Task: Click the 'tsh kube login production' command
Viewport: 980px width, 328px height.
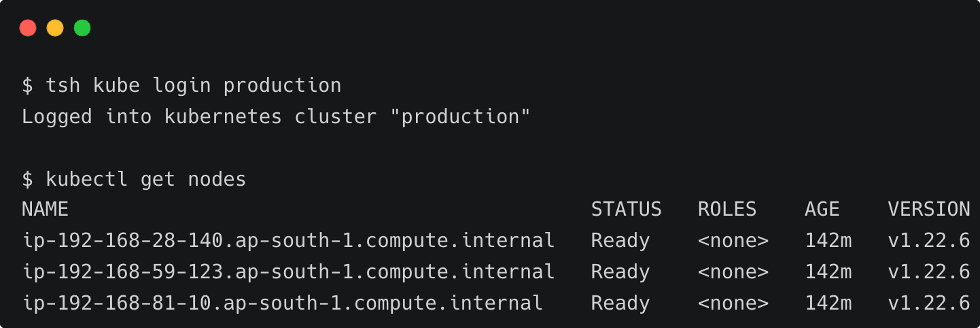Action: click(193, 86)
